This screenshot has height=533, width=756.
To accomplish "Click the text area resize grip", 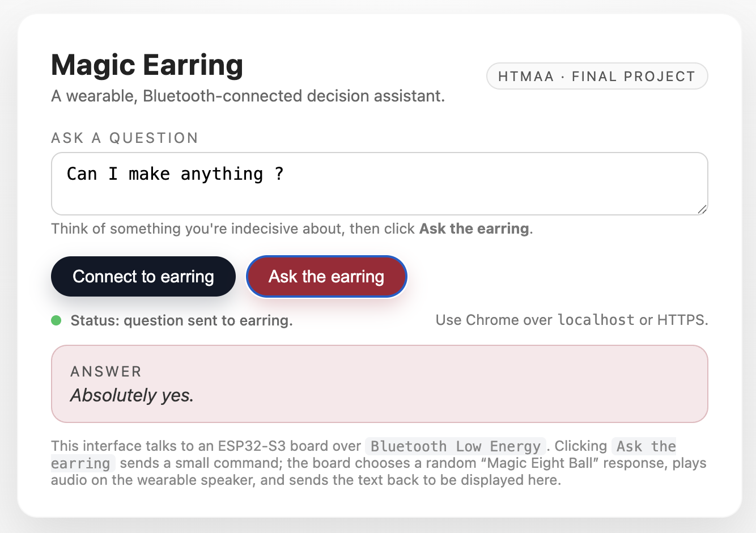I will click(702, 209).
